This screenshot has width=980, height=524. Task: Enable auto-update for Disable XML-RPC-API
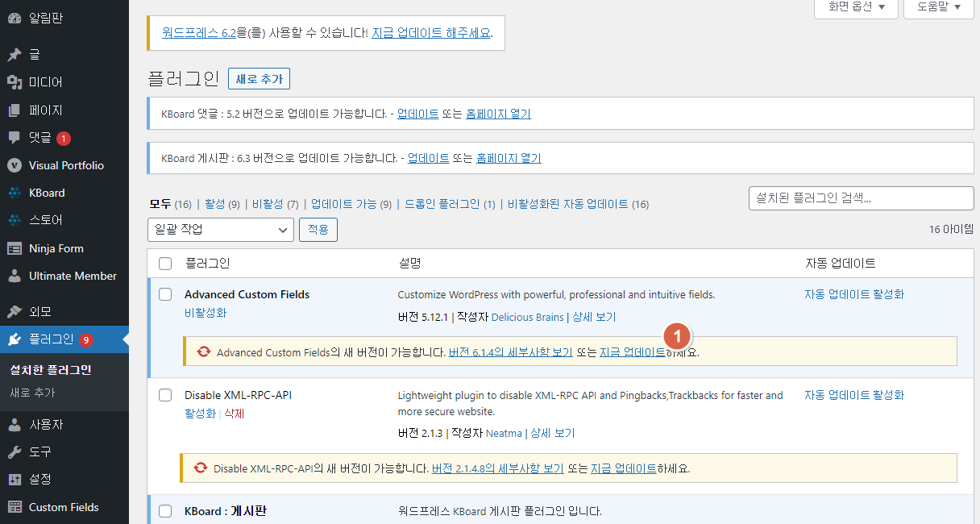[x=854, y=395]
